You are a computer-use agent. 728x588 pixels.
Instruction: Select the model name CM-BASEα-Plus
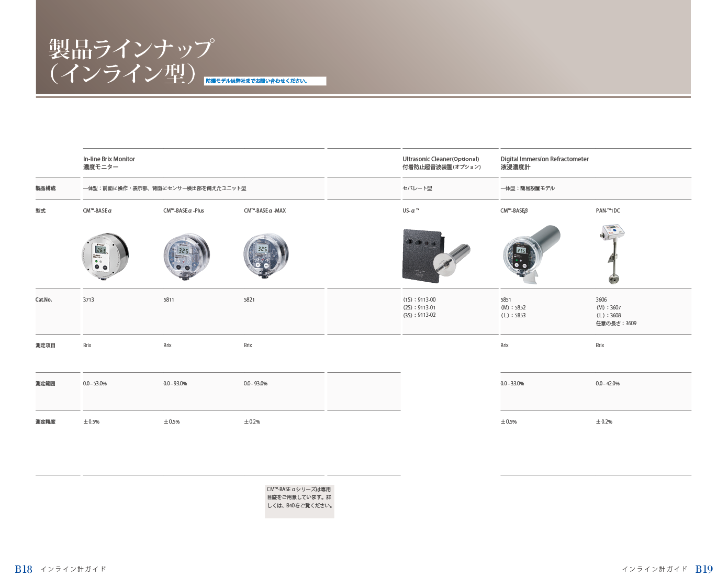184,210
